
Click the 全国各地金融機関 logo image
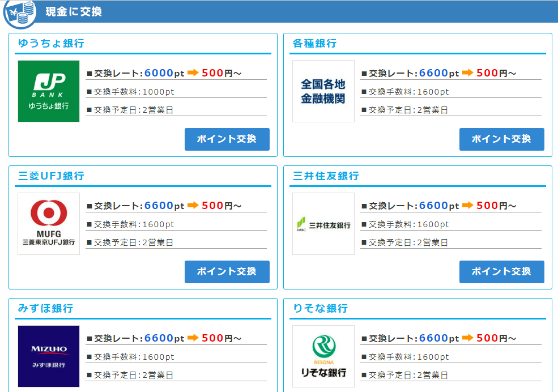pyautogui.click(x=323, y=91)
